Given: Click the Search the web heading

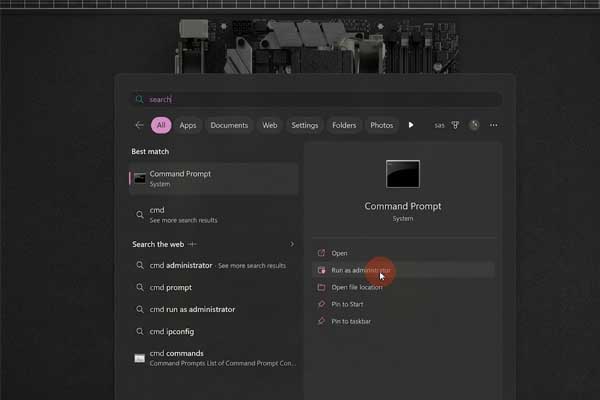Looking at the screenshot, I should 158,244.
